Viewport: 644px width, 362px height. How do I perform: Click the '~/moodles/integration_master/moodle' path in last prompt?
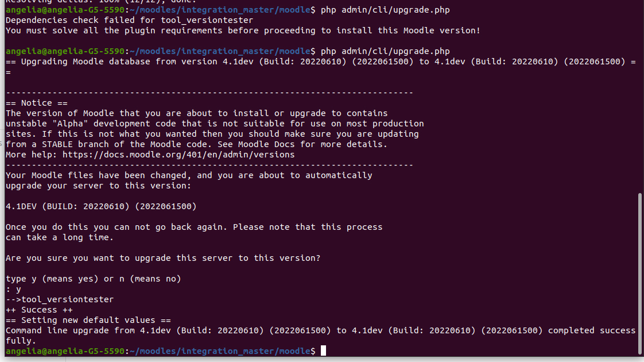pyautogui.click(x=220, y=351)
